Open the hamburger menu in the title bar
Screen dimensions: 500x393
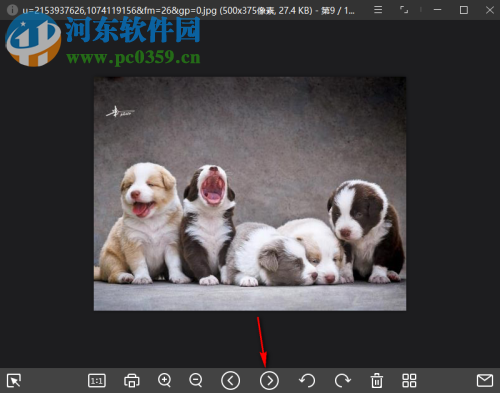click(378, 10)
